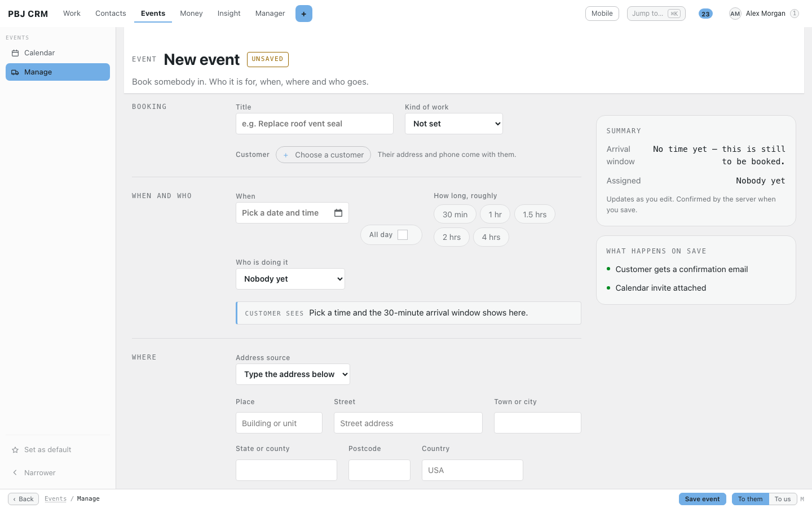Select the 2 hrs duration chip

pos(452,237)
